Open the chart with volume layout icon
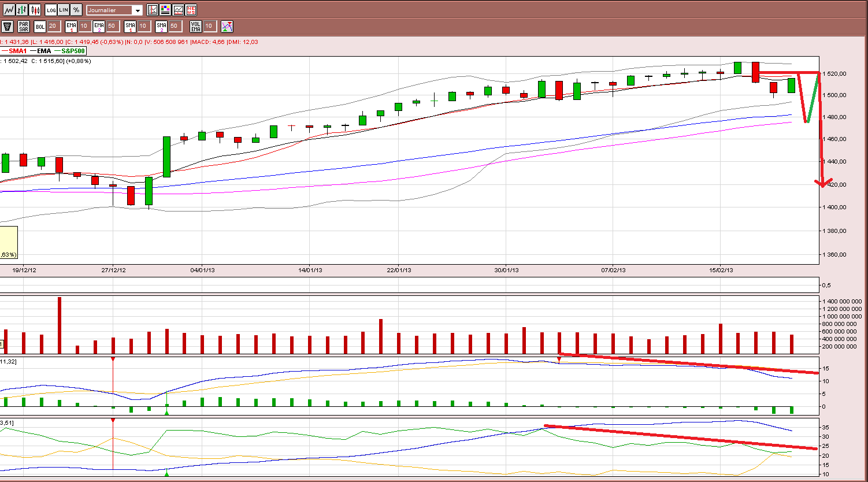 (x=178, y=10)
